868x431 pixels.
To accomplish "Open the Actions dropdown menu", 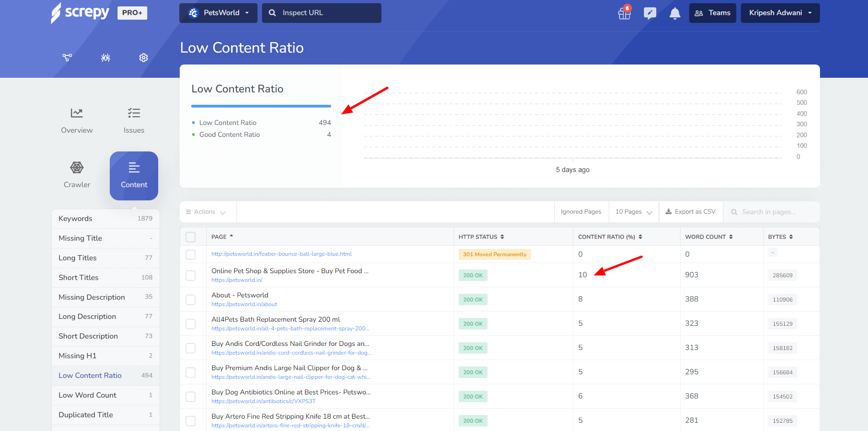I will (x=206, y=212).
